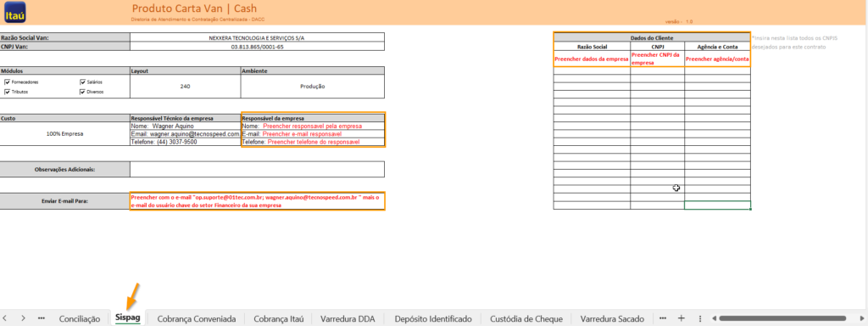Switch to Custódia de Cheque tab
868x326 pixels.
[526, 319]
